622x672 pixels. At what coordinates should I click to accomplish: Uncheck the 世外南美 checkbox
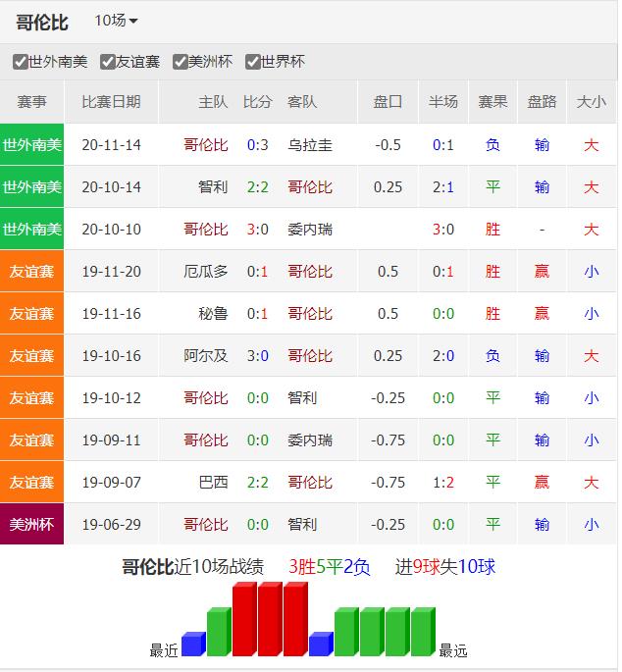point(20,62)
